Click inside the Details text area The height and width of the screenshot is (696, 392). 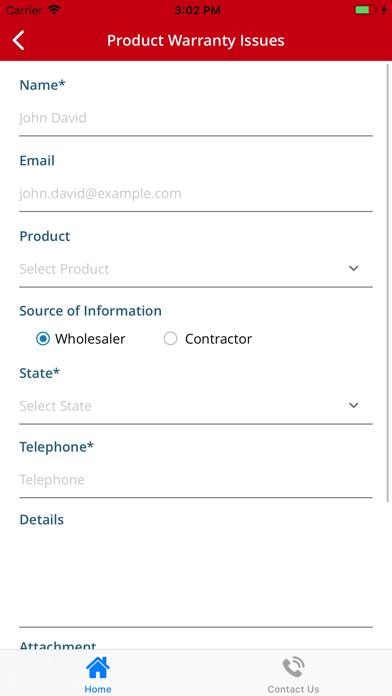196,579
